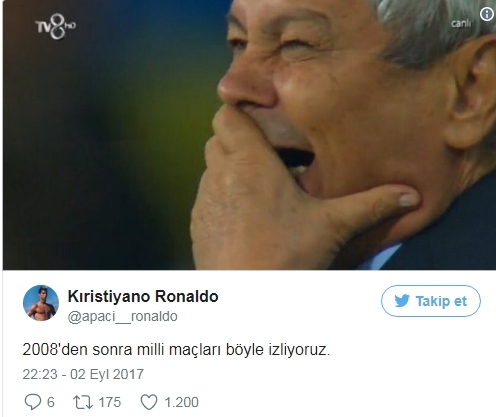Click the canlı label on the photo
Image resolution: width=496 pixels, height=417 pixels.
tap(461, 23)
